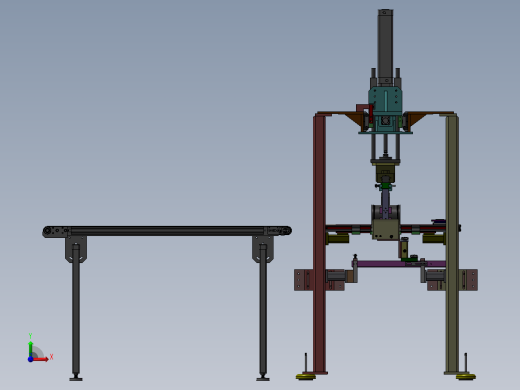Select the purple horizontal bar in the frame

(399, 264)
